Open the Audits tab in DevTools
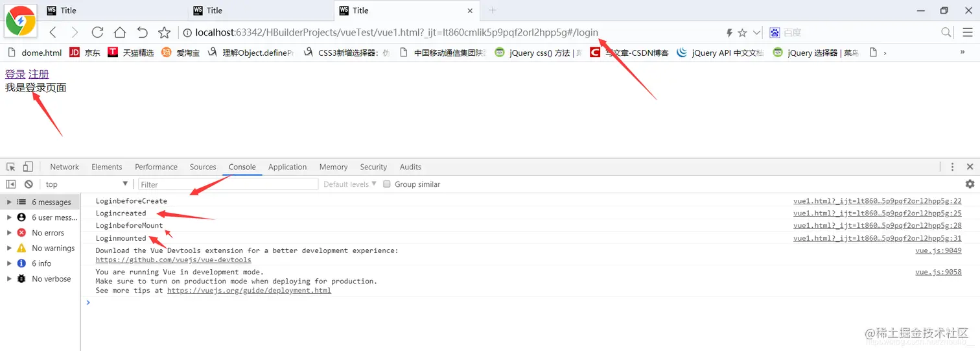Viewport: 980px width, 351px height. [x=410, y=167]
